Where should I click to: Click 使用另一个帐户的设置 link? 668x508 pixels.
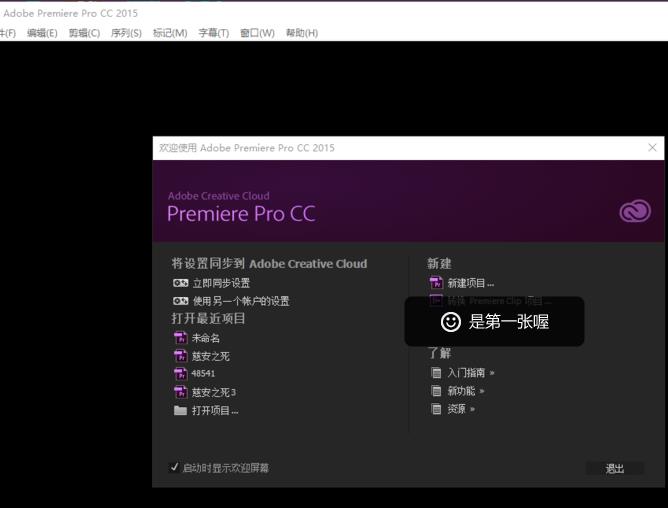tap(241, 301)
